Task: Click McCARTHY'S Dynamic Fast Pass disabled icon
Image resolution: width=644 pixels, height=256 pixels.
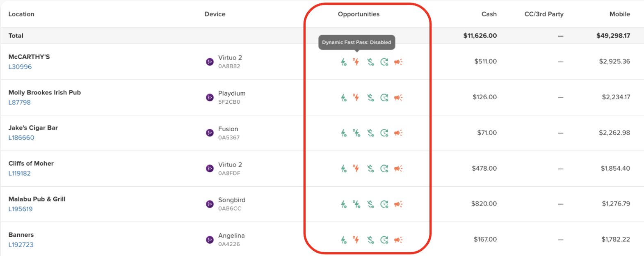Action: [356, 62]
